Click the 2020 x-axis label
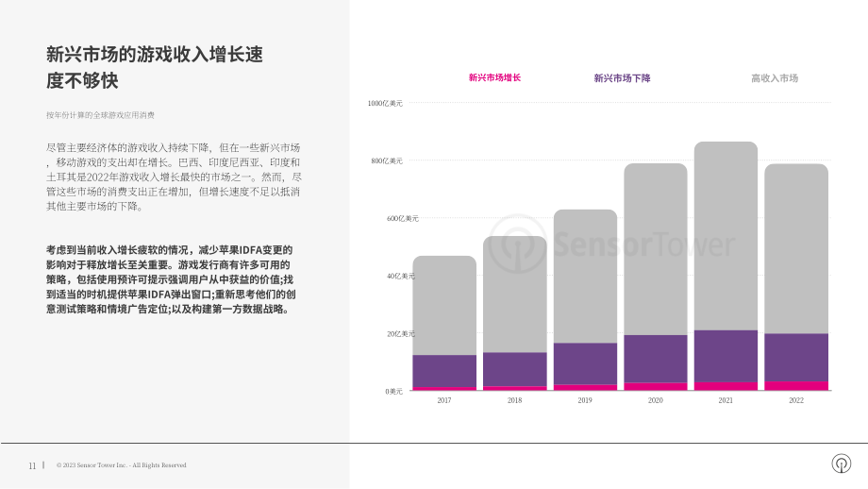This screenshot has width=868, height=489. [655, 400]
